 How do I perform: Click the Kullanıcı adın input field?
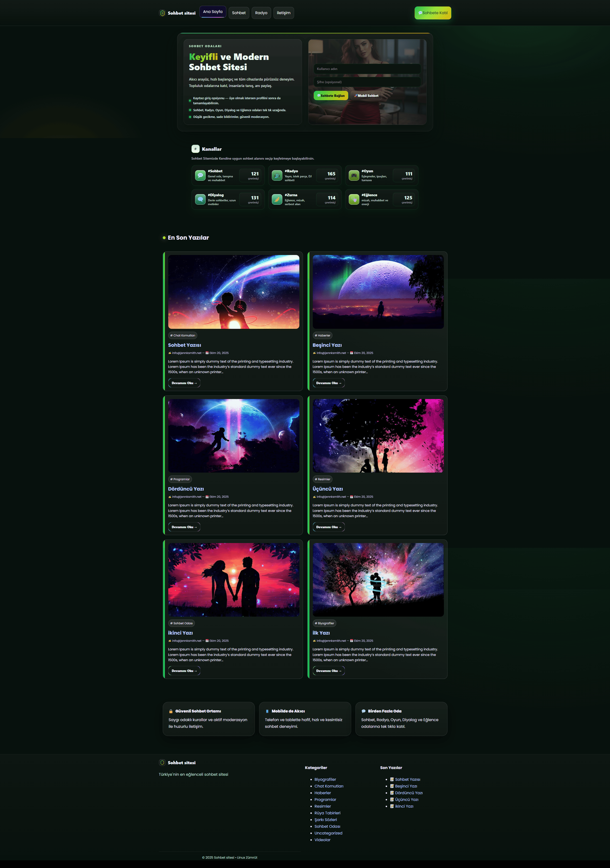tap(367, 69)
